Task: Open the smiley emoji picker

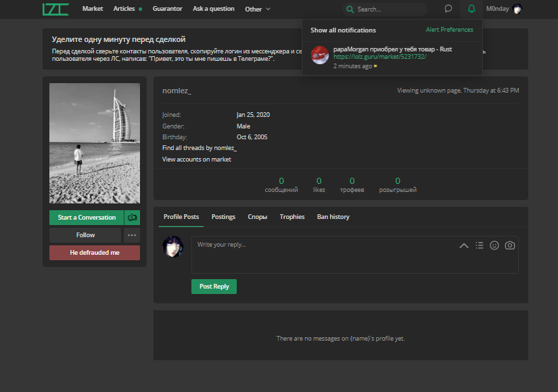Action: click(x=494, y=245)
